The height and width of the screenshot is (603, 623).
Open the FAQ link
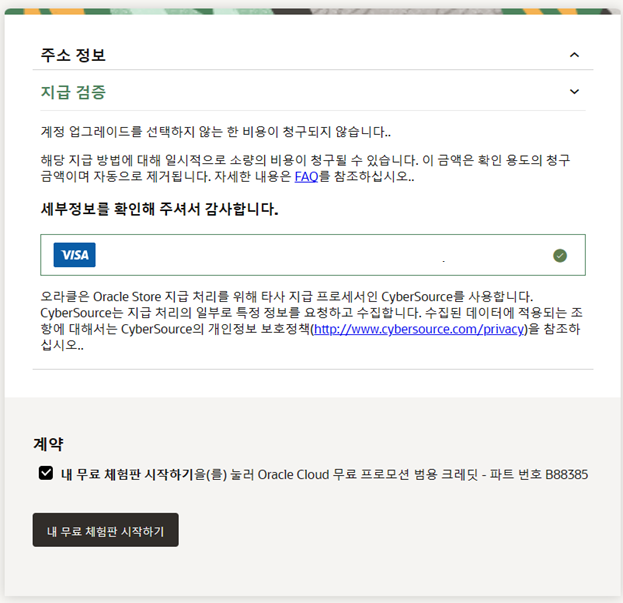pyautogui.click(x=306, y=176)
